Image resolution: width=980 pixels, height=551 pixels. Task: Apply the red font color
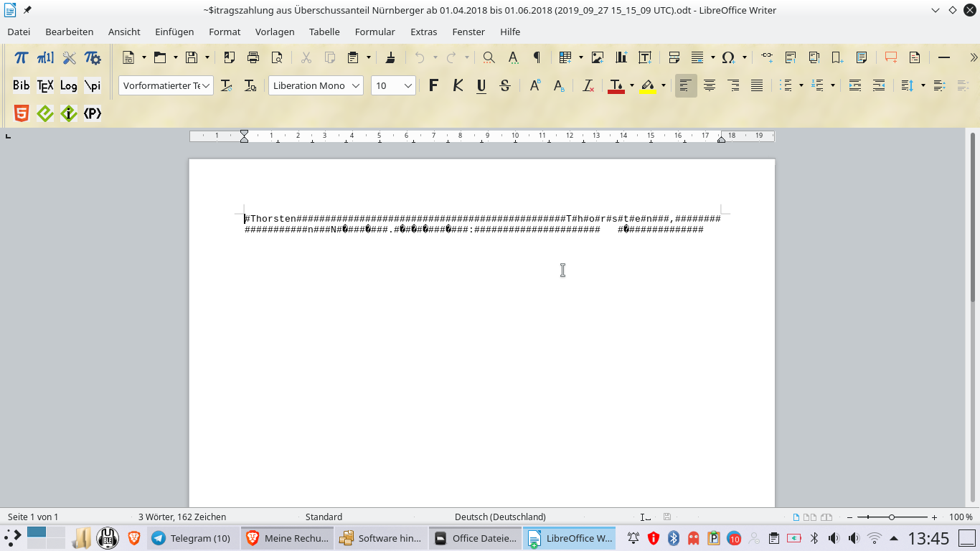coord(616,85)
